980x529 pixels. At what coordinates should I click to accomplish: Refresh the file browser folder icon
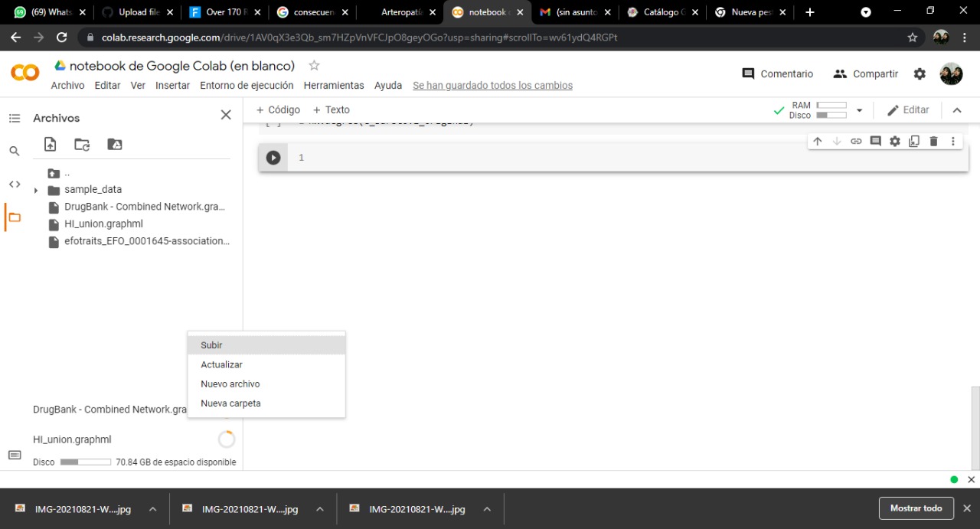[x=82, y=144]
